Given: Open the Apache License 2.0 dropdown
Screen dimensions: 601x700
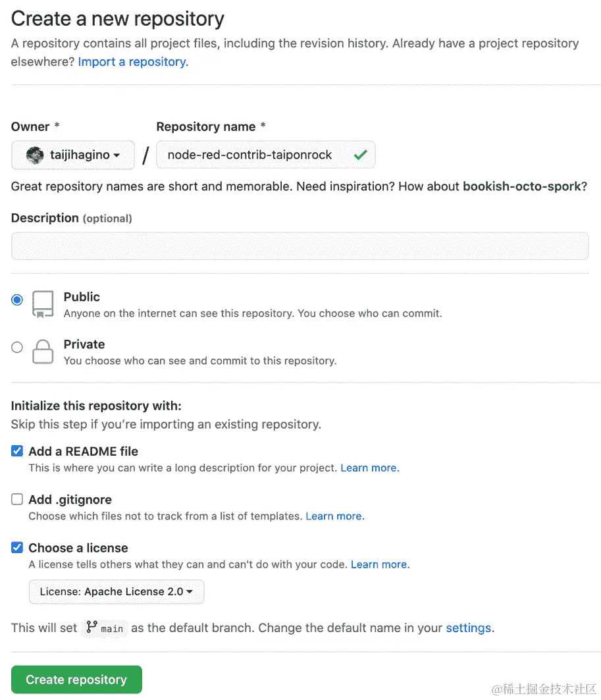Looking at the screenshot, I should click(117, 591).
